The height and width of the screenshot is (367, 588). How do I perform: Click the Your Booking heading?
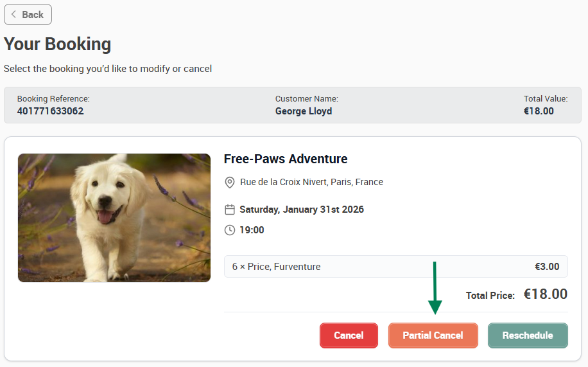tap(57, 44)
